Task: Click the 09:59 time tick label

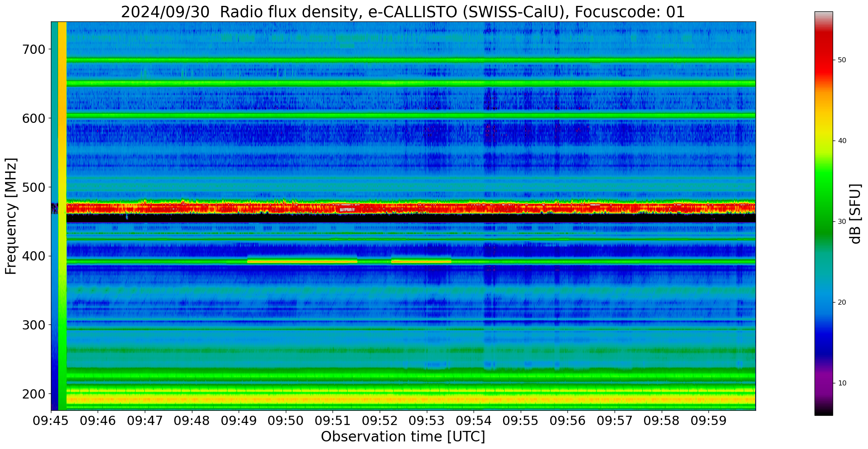Action: [x=709, y=421]
